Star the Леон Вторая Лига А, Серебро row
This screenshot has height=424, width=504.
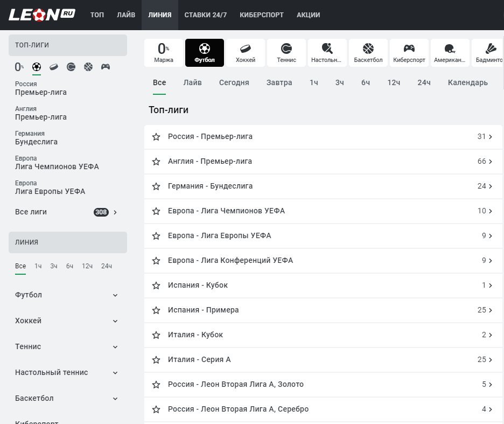tap(156, 409)
